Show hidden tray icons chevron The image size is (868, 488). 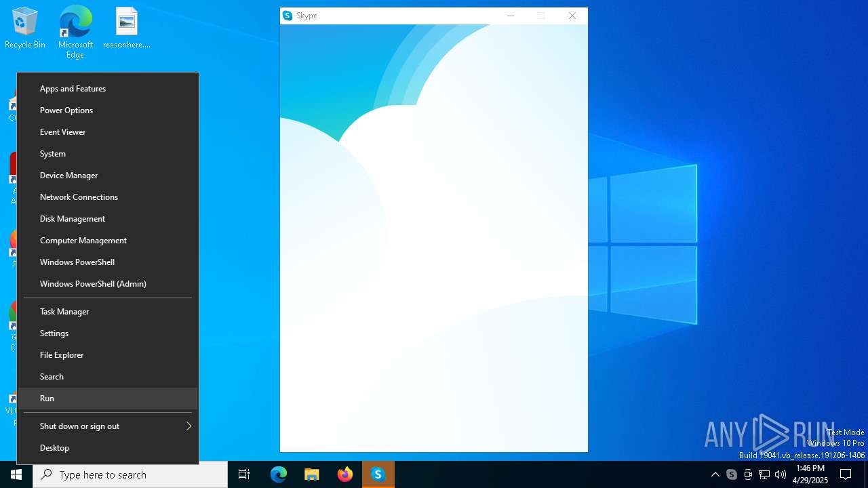[715, 474]
